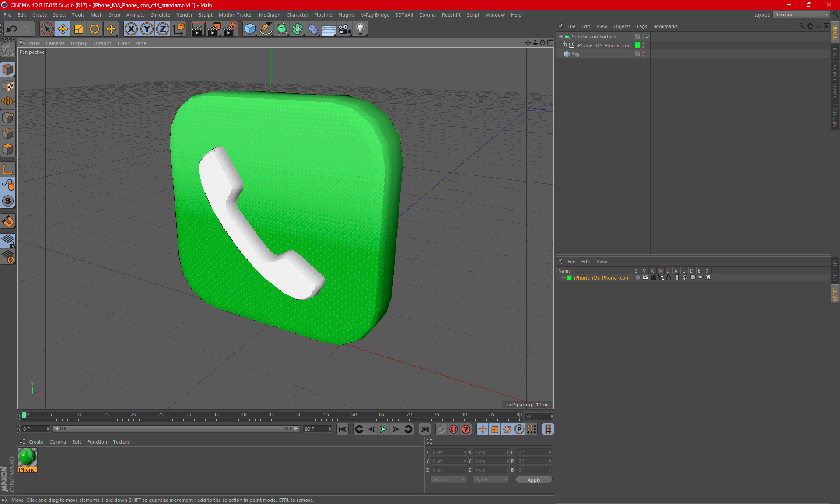Toggle layer View eye icon

[x=645, y=277]
